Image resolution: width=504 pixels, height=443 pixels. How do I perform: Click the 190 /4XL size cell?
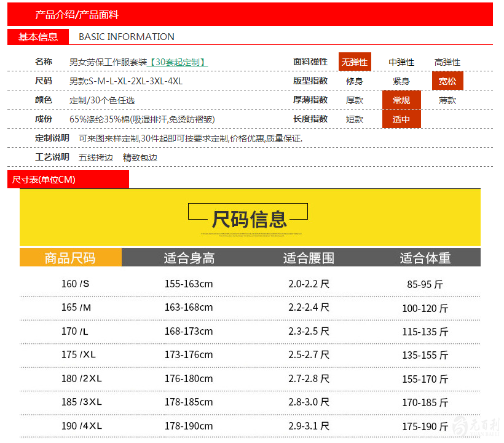click(x=82, y=426)
